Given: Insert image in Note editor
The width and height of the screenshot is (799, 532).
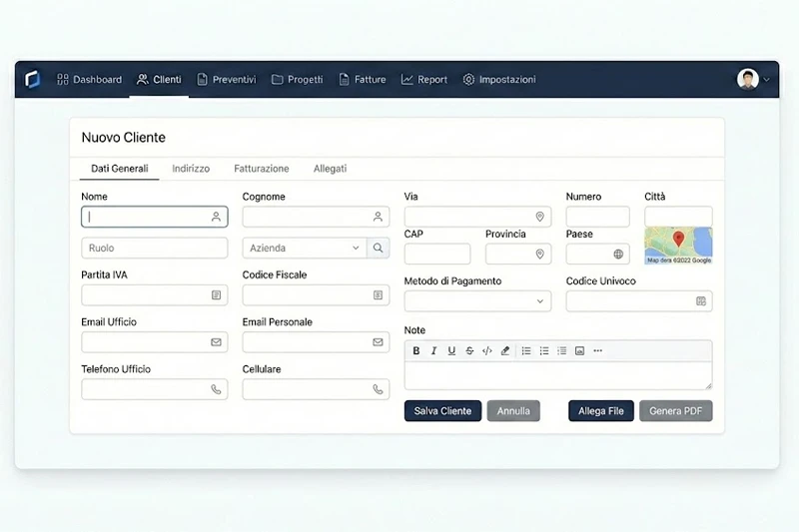Looking at the screenshot, I should [580, 350].
